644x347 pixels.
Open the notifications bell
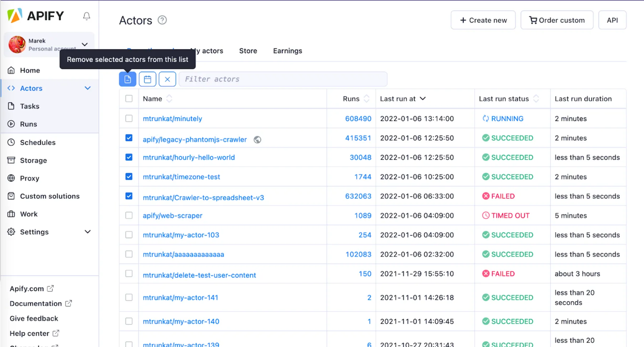click(87, 16)
